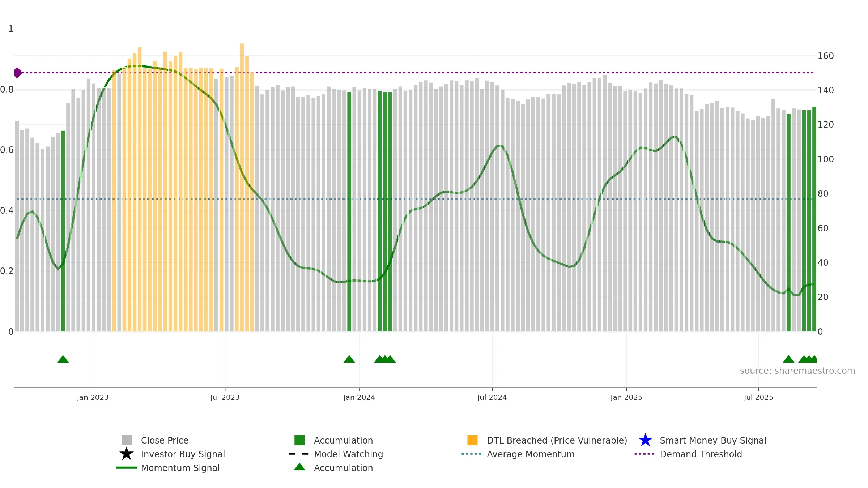Viewport: 868px width, 488px height.
Task: Click the green Momentum Signal line legend icon
Action: tap(127, 467)
